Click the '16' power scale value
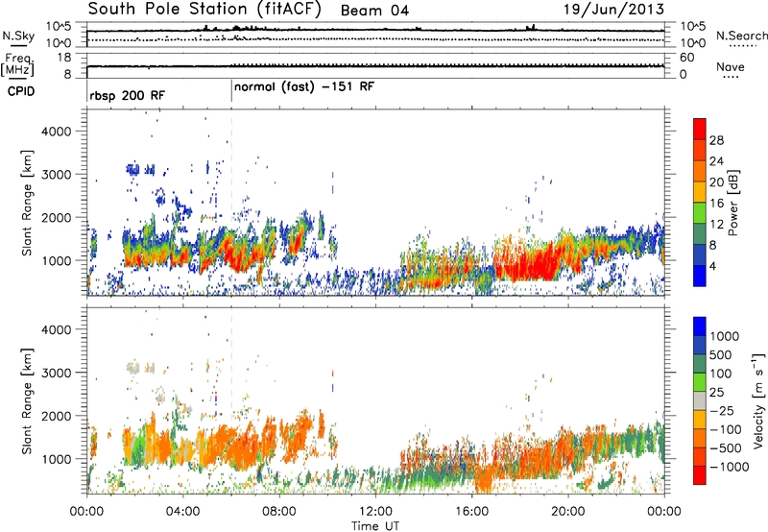Image resolution: width=768 pixels, height=532 pixels. (x=716, y=204)
